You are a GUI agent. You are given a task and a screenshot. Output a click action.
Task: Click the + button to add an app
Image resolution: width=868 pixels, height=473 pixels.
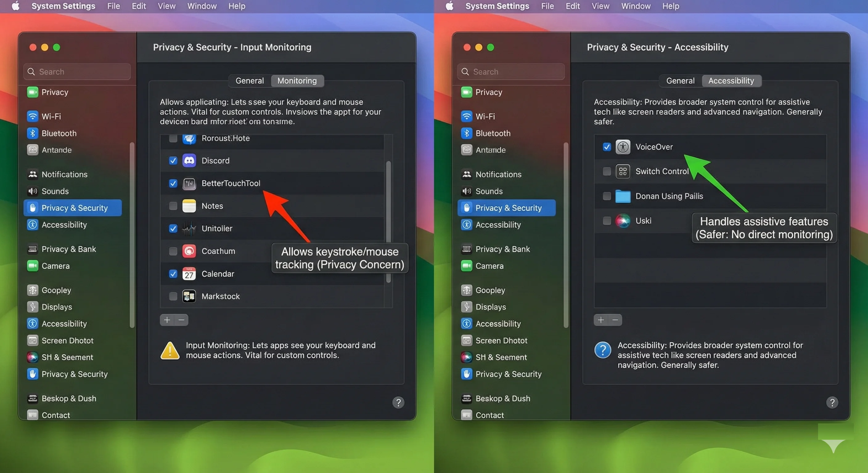(x=167, y=320)
